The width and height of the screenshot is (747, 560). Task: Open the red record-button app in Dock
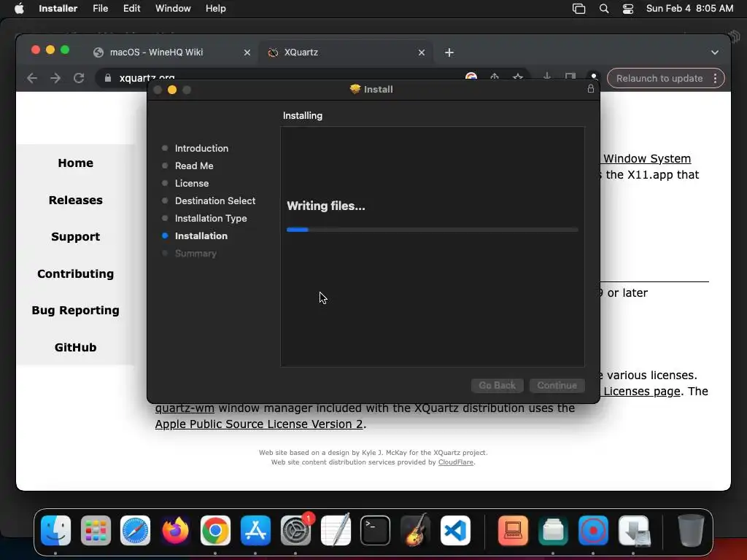593,530
